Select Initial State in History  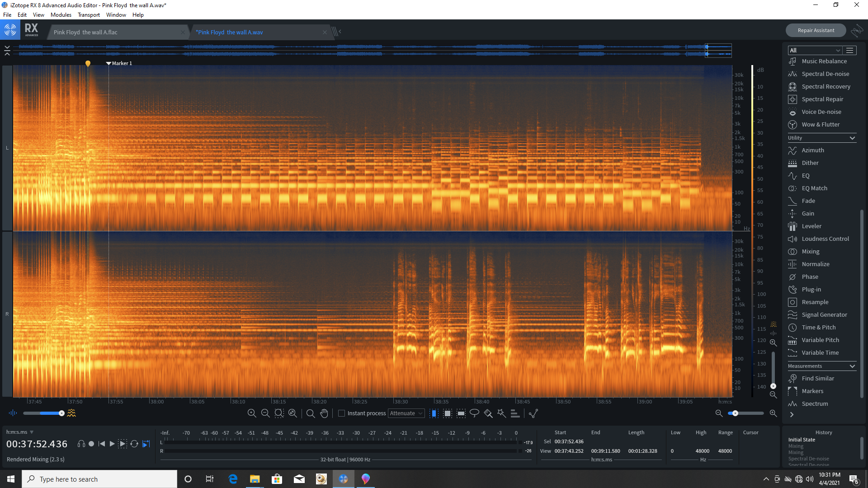[802, 440]
